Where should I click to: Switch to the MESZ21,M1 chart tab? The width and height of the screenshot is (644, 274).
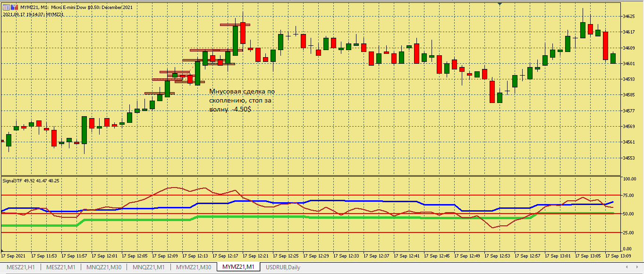coord(60,267)
